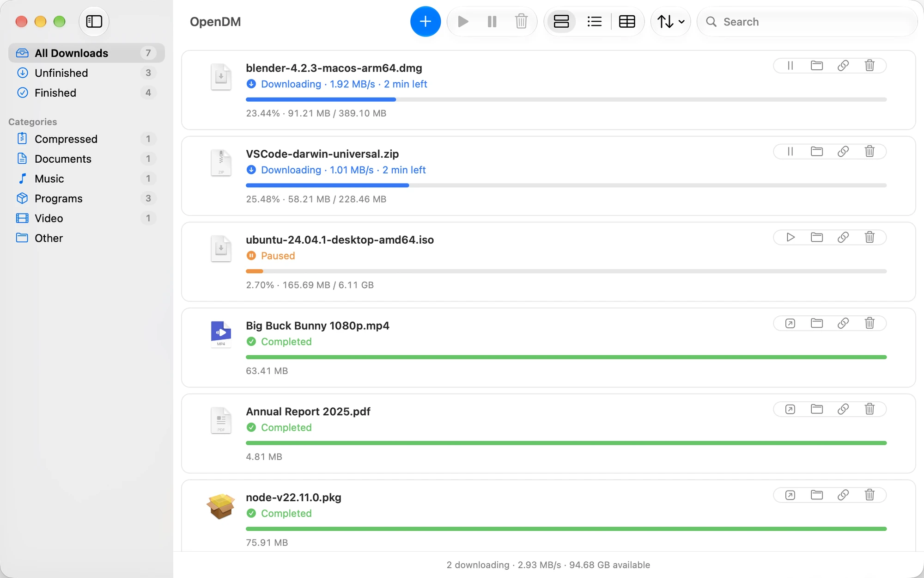The image size is (924, 578).
Task: Open the Big Buck Bunny 1080p.mp4 file
Action: 790,323
